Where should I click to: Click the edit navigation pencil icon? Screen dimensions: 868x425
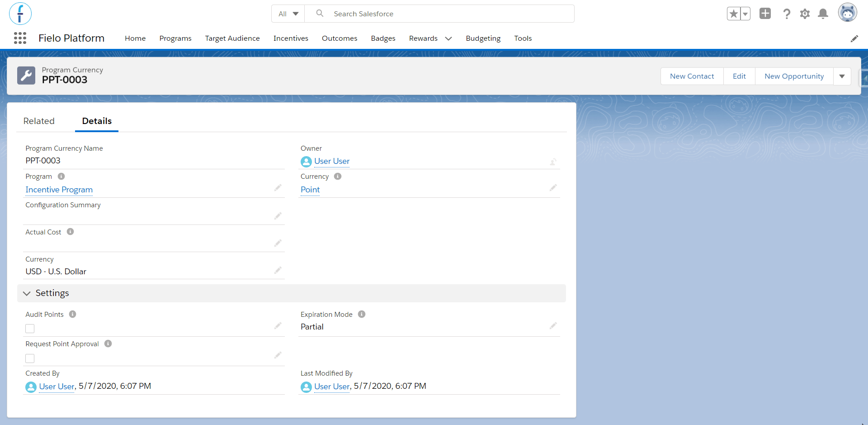(x=854, y=38)
